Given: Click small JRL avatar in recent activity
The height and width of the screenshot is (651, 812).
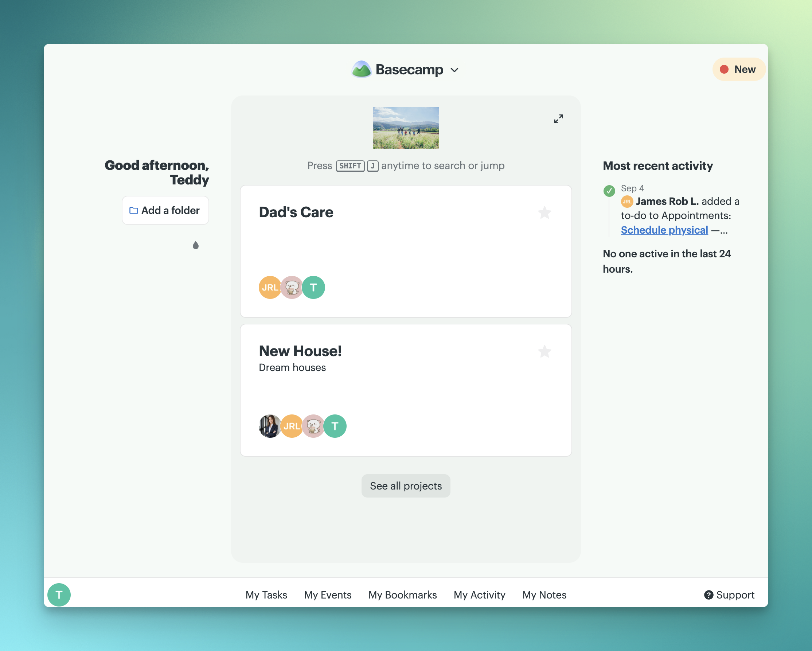Looking at the screenshot, I should click(x=627, y=202).
